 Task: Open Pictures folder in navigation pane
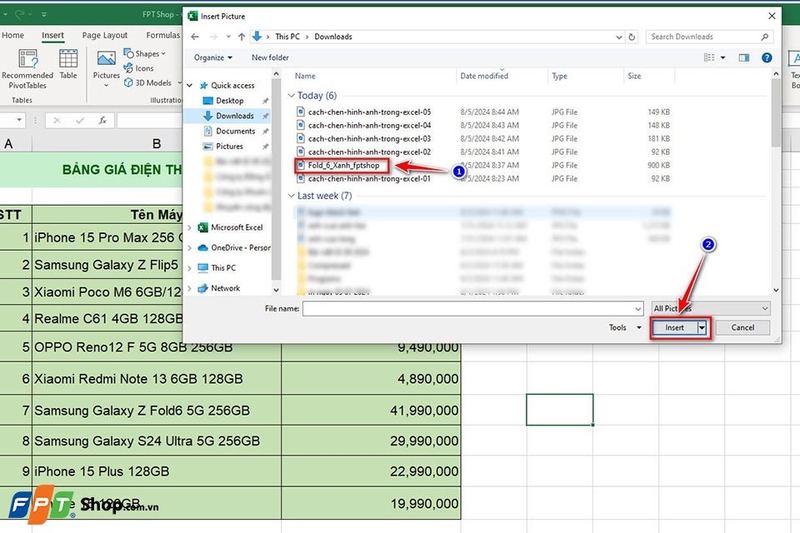point(229,146)
